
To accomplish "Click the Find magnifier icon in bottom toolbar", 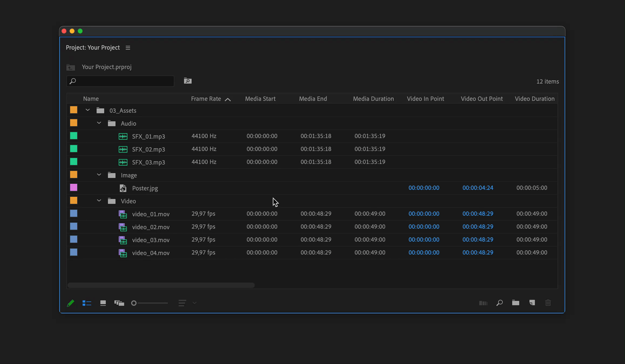I will click(x=499, y=303).
